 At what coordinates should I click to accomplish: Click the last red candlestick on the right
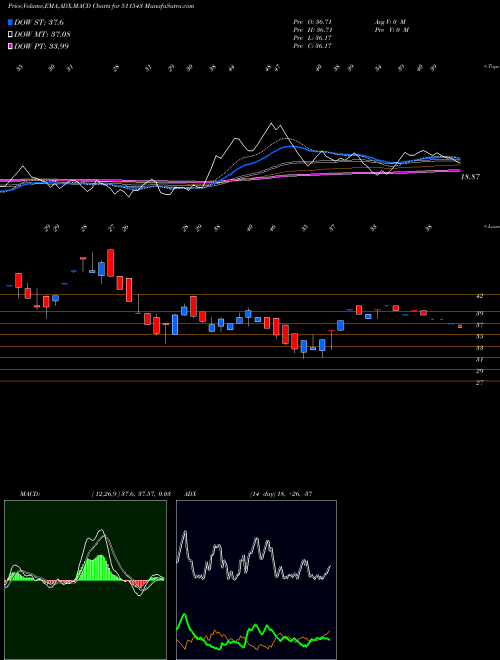click(460, 326)
